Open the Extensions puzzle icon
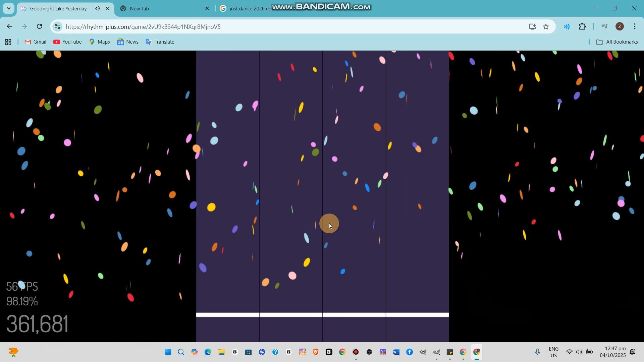The height and width of the screenshot is (362, 644). tap(582, 26)
